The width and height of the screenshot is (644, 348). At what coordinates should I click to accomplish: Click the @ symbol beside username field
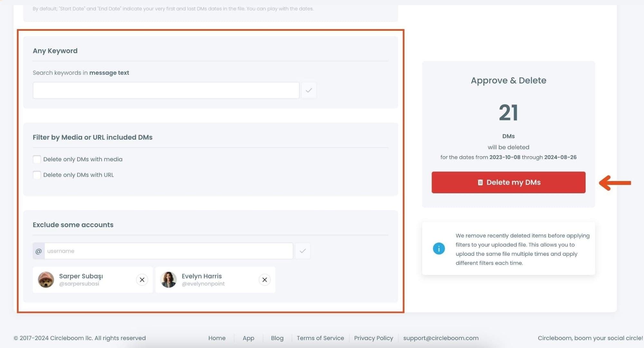click(39, 251)
